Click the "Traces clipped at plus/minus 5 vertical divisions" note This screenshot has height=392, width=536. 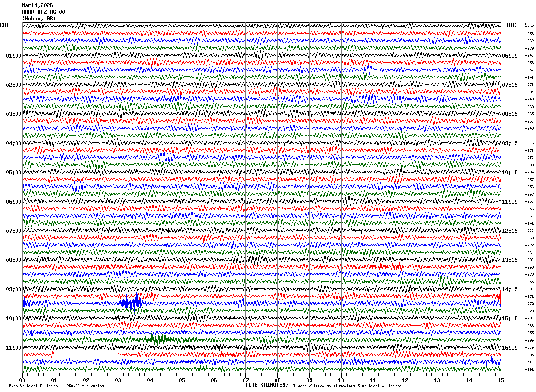tap(347, 386)
